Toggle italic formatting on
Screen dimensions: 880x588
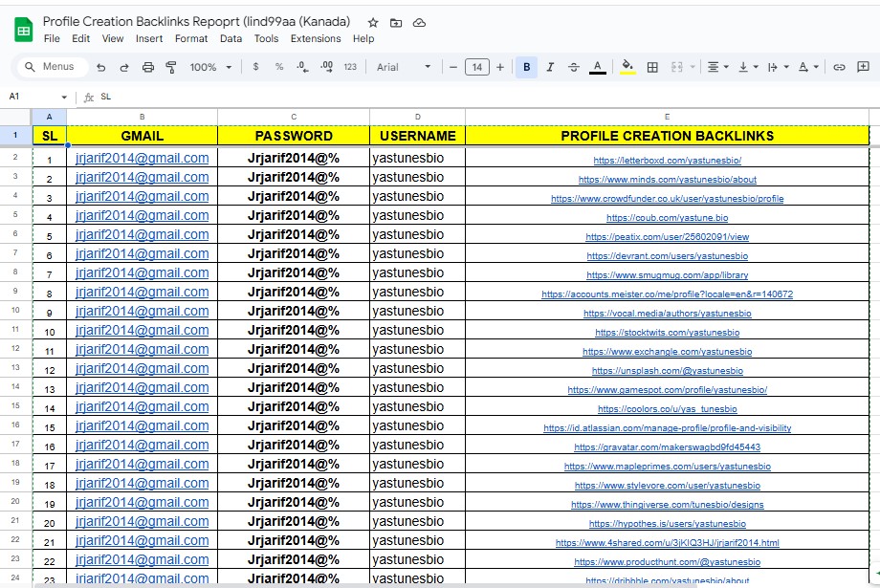tap(550, 67)
